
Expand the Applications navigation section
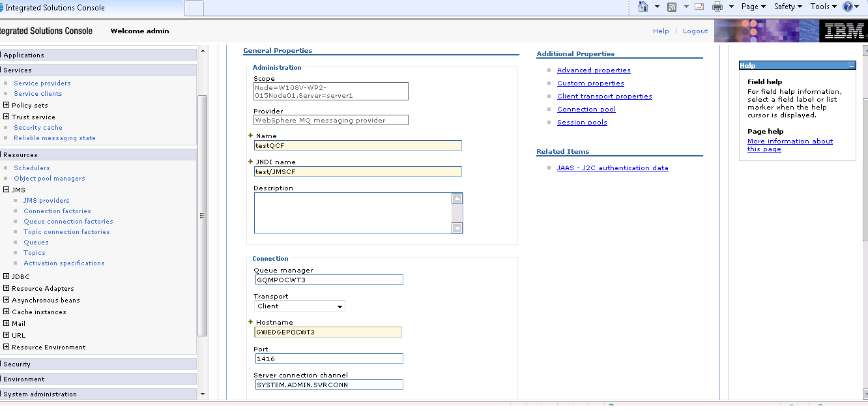pos(98,55)
